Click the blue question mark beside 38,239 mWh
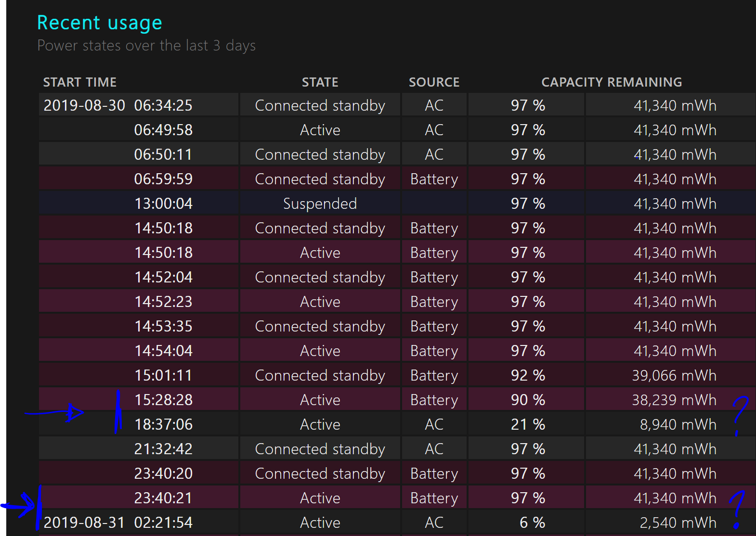 coord(740,415)
